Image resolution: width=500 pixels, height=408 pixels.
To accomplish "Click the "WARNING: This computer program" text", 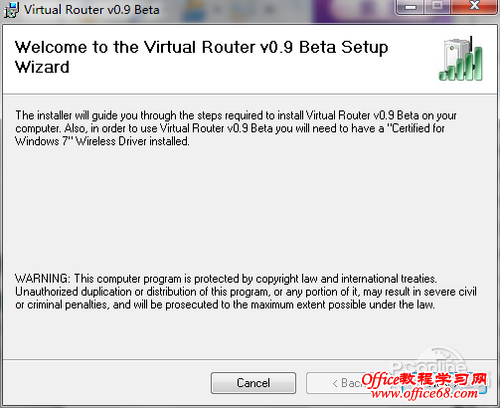I will [246, 292].
